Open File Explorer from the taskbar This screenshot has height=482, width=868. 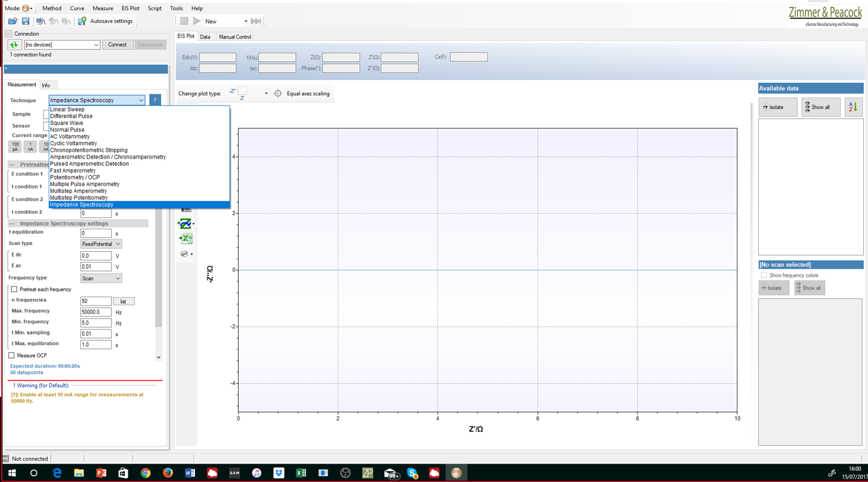point(79,473)
